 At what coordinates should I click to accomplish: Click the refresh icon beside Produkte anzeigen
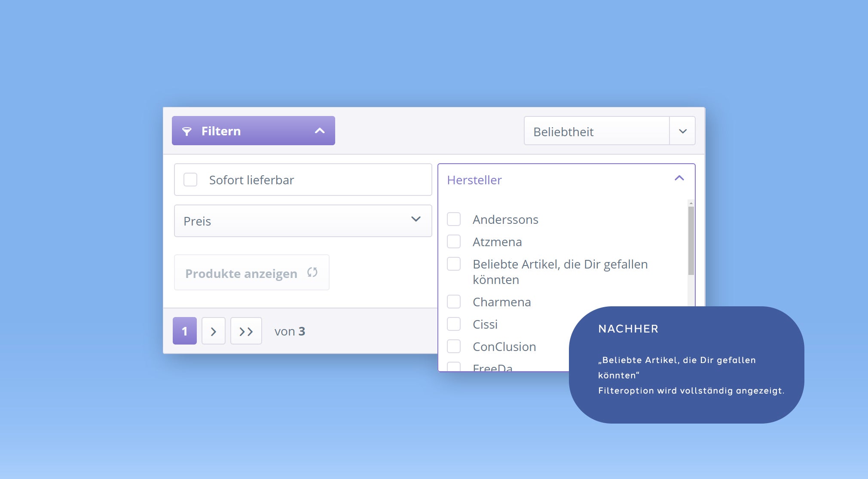312,272
